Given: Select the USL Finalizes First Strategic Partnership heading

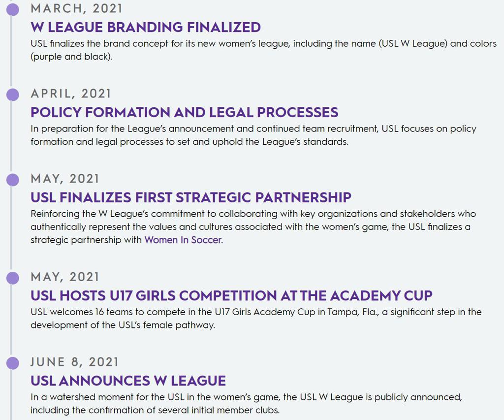Looking at the screenshot, I should 190,197.
